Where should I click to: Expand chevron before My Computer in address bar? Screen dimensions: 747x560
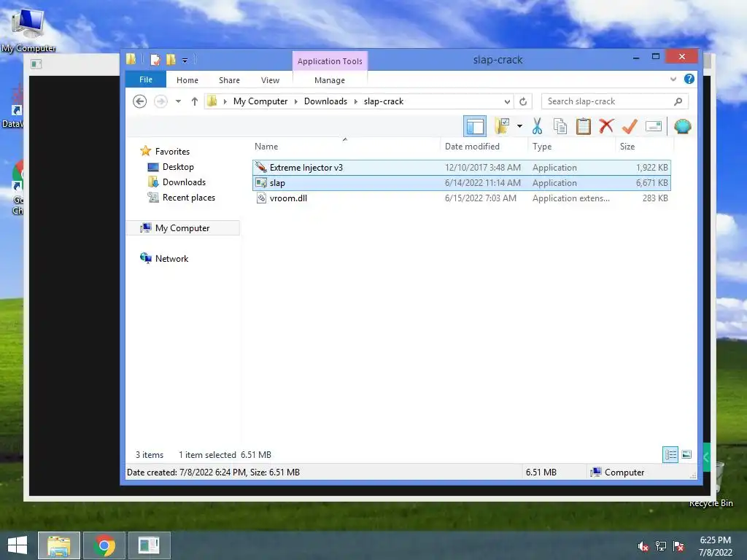click(225, 101)
